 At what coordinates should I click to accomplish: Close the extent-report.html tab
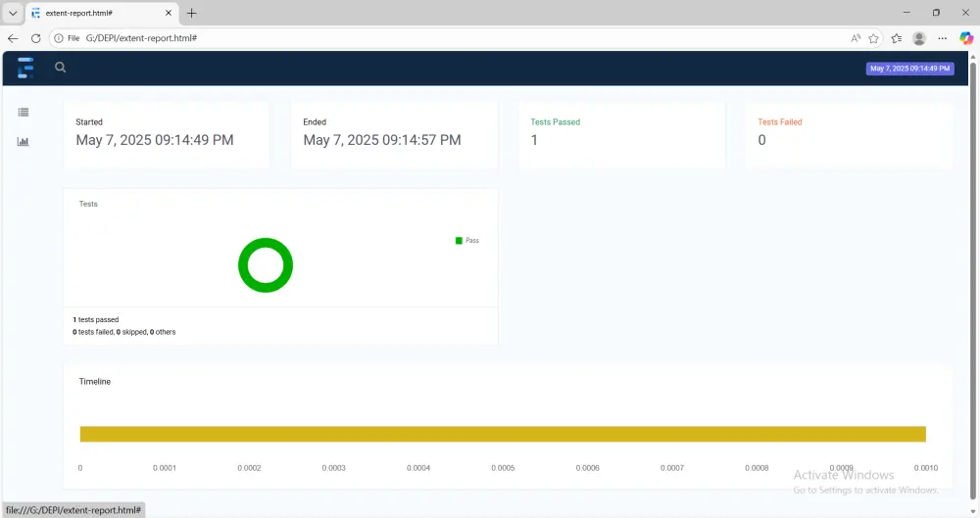click(x=169, y=13)
